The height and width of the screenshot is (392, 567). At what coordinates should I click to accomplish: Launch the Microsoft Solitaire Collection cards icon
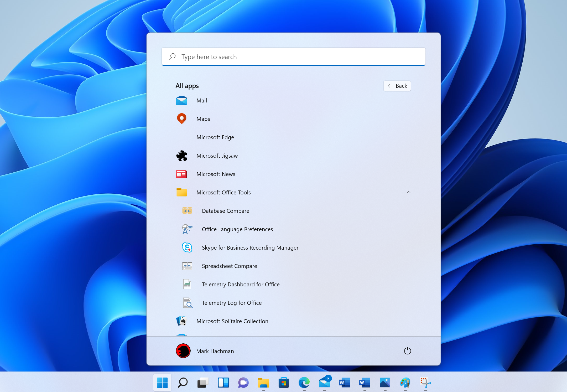point(181,321)
